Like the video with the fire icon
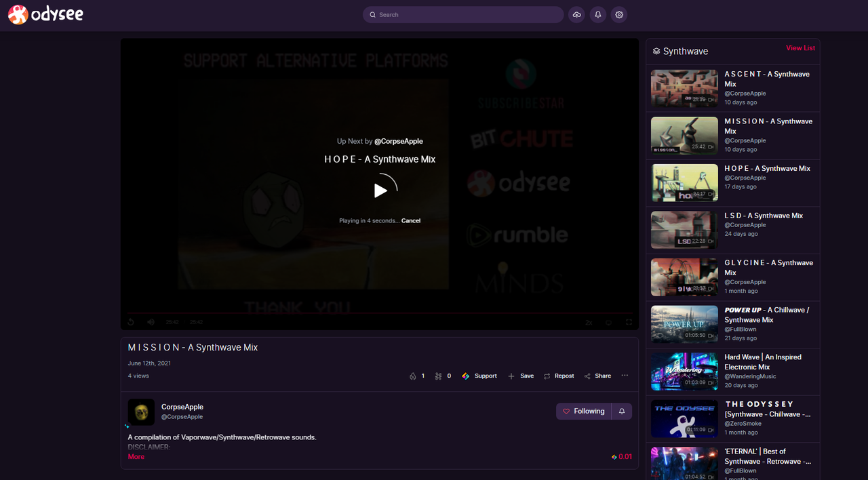 click(x=417, y=376)
